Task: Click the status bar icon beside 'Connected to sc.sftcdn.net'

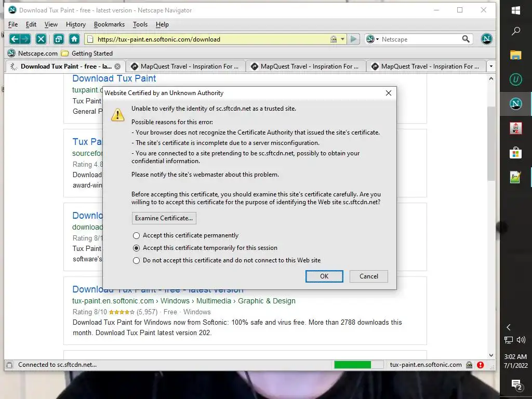Action: tap(9, 365)
